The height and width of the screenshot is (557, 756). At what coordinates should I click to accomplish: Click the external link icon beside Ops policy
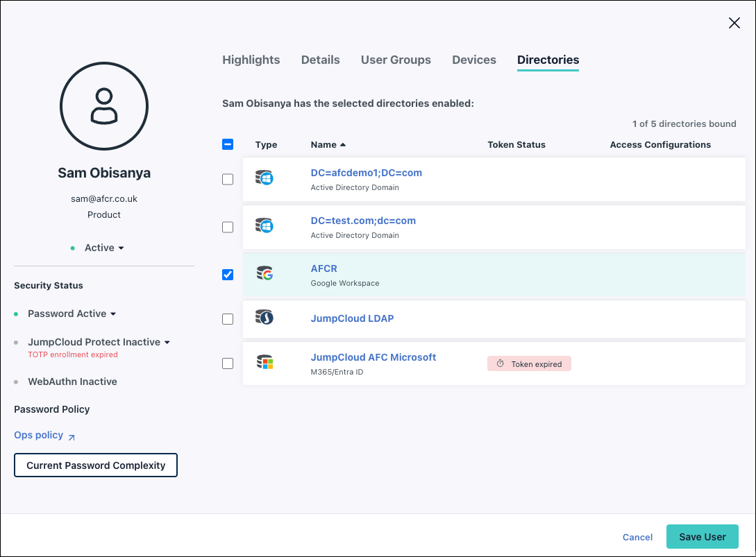(72, 436)
